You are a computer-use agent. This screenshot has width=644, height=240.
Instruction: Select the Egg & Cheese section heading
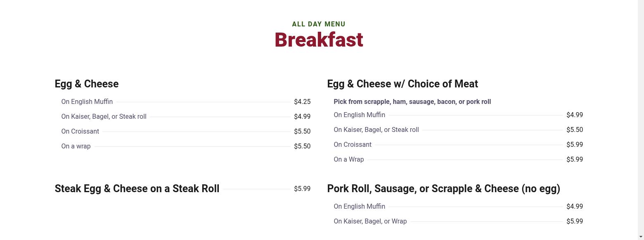87,84
